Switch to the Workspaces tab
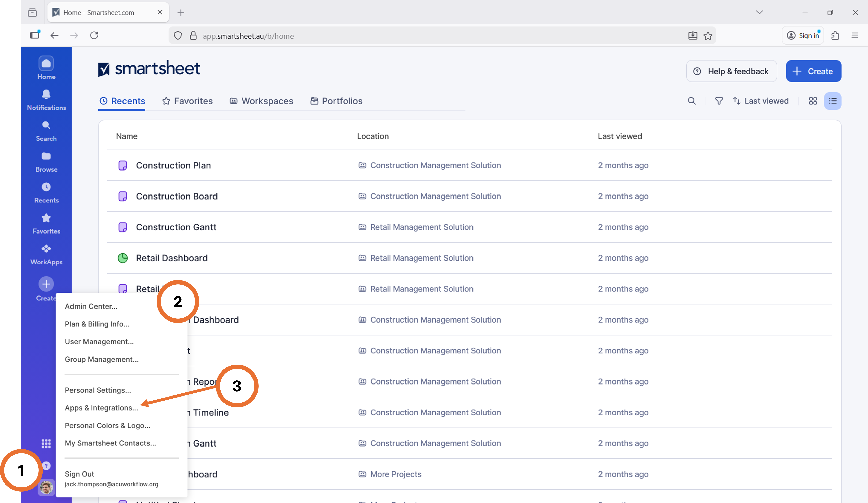Image resolution: width=868 pixels, height=503 pixels. [x=261, y=101]
